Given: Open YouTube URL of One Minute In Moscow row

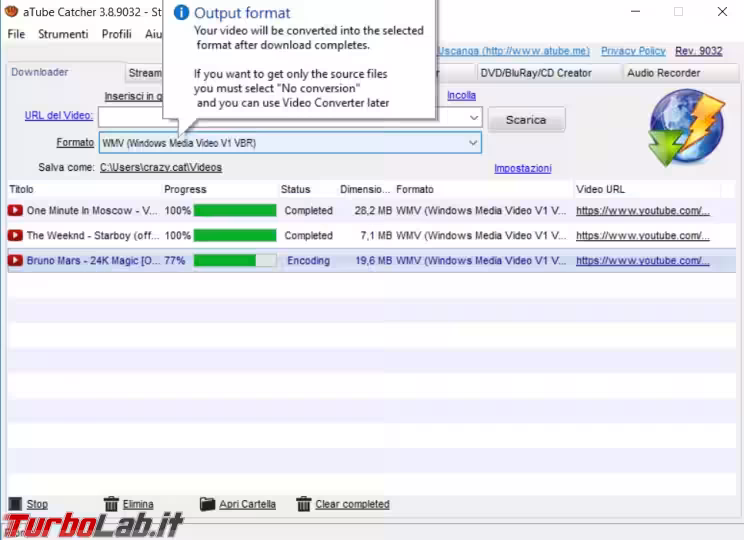Looking at the screenshot, I should [643, 211].
